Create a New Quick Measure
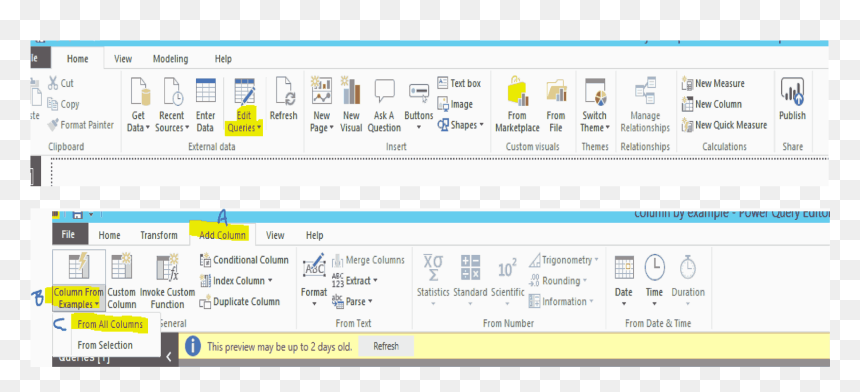 click(724, 125)
